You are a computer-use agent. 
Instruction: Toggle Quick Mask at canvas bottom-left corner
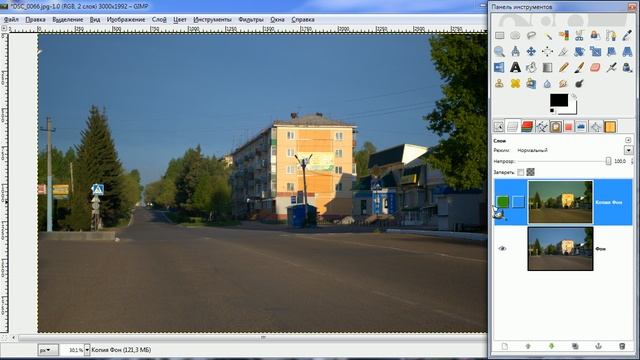click(4, 338)
